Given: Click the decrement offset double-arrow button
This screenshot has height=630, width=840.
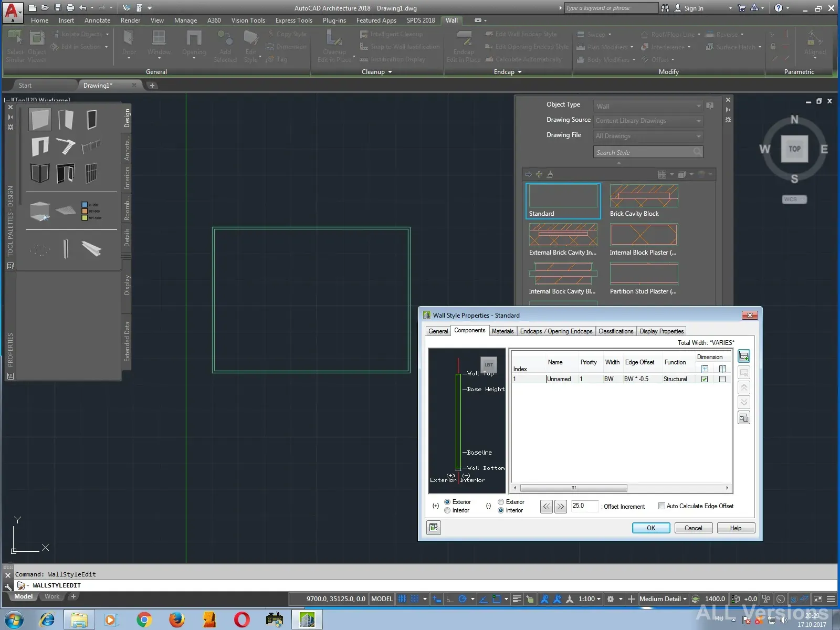Looking at the screenshot, I should point(546,507).
